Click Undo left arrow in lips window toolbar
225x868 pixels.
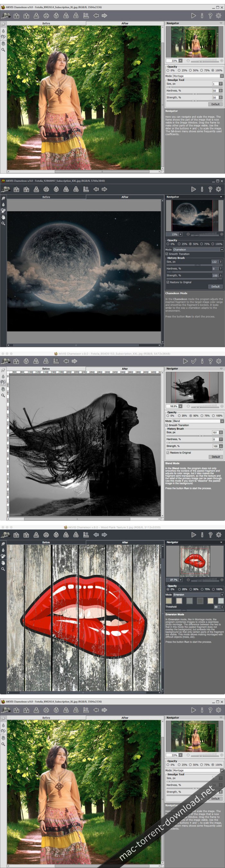click(x=96, y=535)
